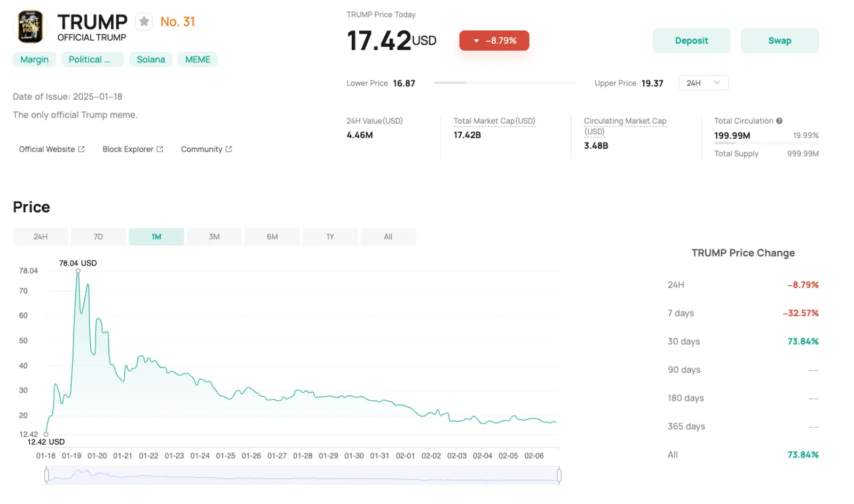This screenshot has width=854, height=504.
Task: Click the Circulating Market Cap label
Action: click(625, 126)
